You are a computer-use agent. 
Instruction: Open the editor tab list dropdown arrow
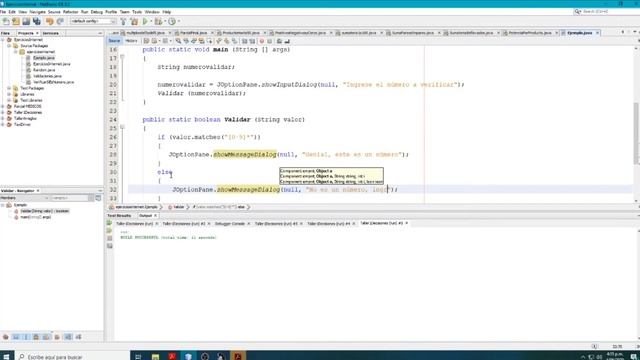coord(636,32)
